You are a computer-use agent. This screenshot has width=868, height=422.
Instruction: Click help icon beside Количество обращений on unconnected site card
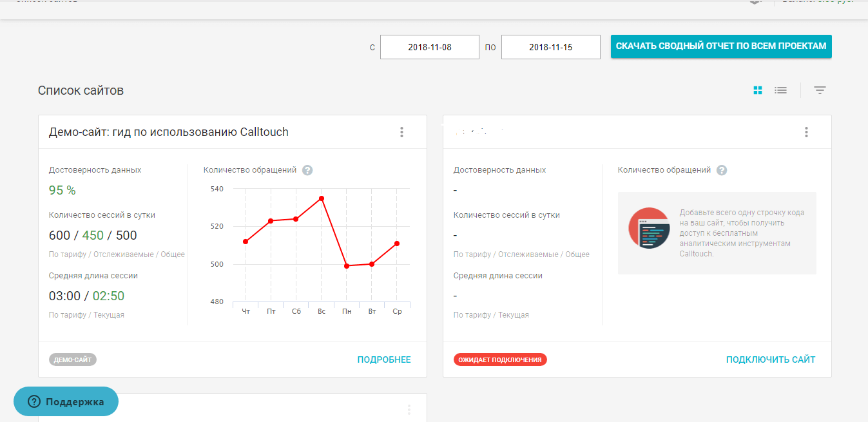(722, 170)
